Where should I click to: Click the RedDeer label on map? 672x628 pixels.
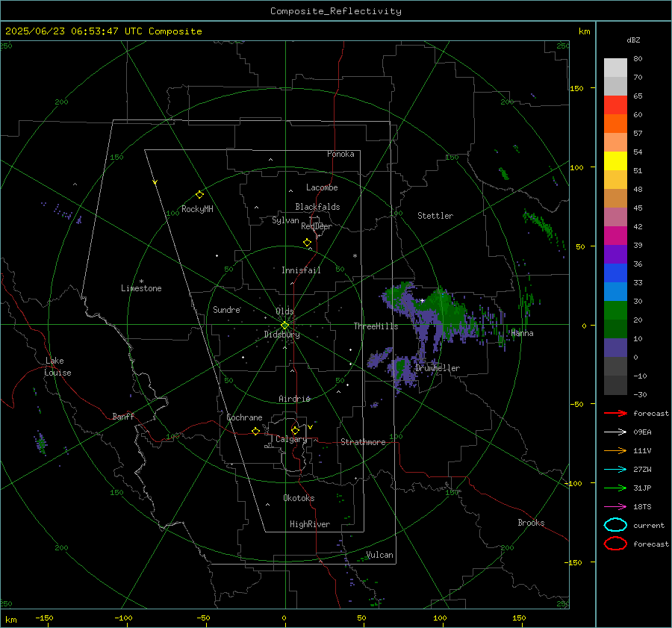point(317,226)
